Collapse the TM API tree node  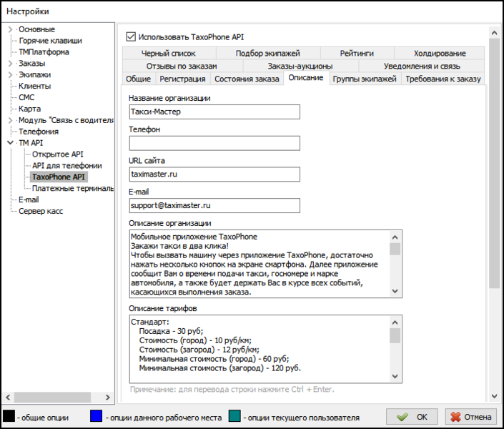pyautogui.click(x=10, y=143)
